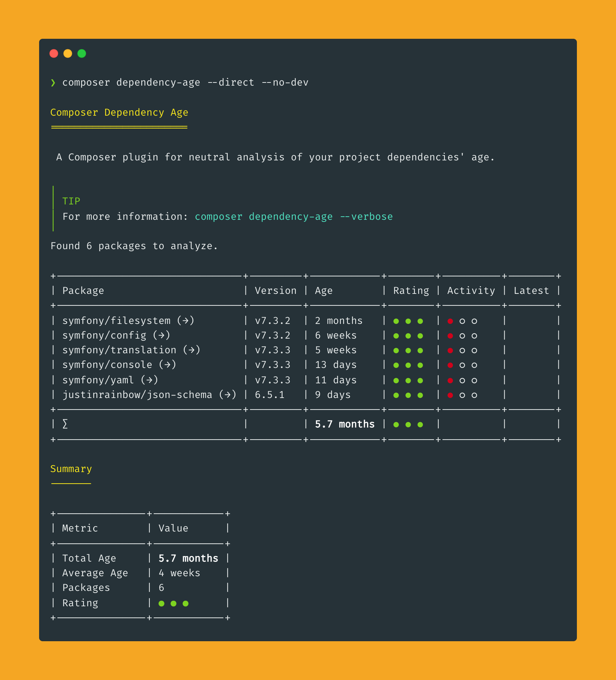
Task: Click the arrow link beside symfony/yaml
Action: (x=149, y=380)
